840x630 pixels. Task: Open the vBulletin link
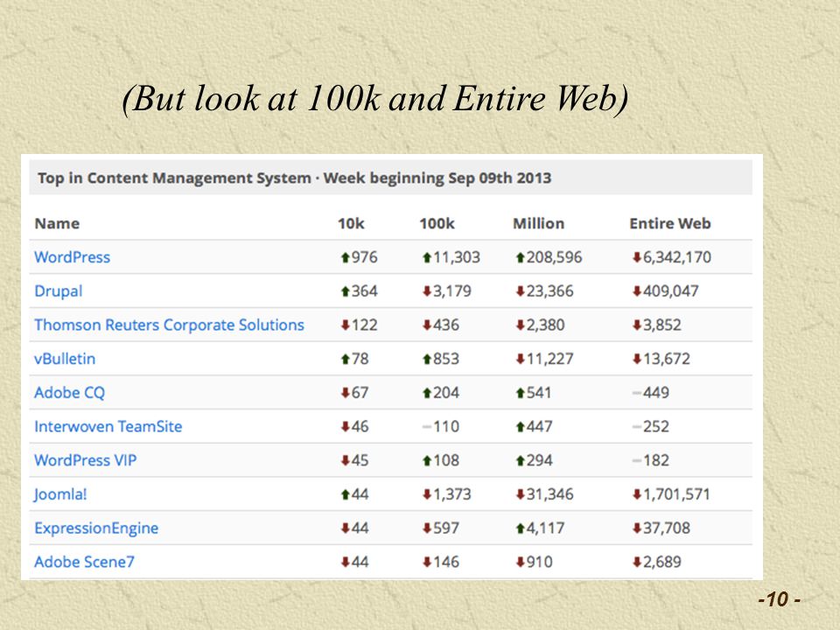click(65, 359)
